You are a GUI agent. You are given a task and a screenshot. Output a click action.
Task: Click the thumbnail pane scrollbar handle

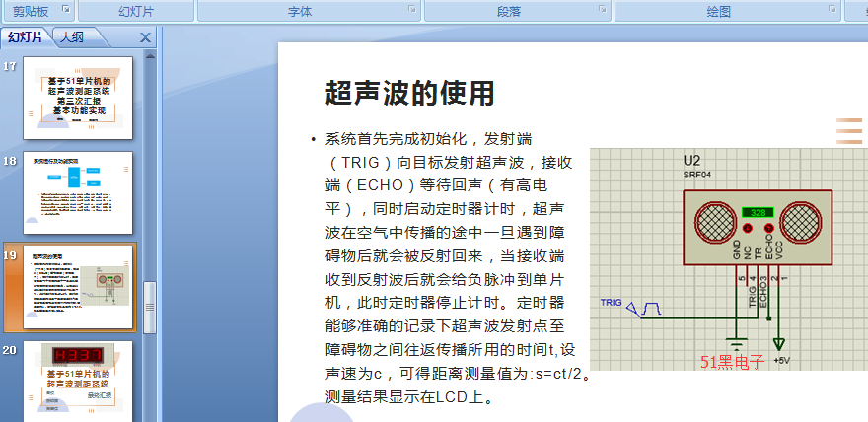point(150,307)
